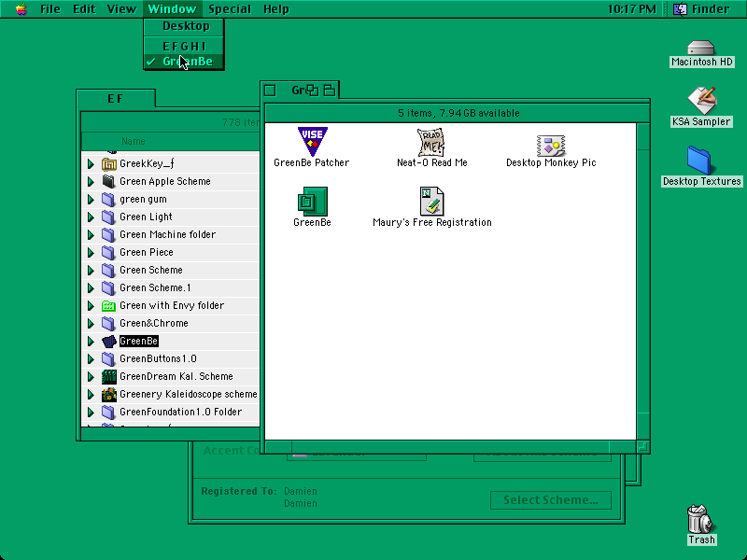Open the GreenBe Patcher VISE icon
The image size is (747, 560).
(x=313, y=142)
